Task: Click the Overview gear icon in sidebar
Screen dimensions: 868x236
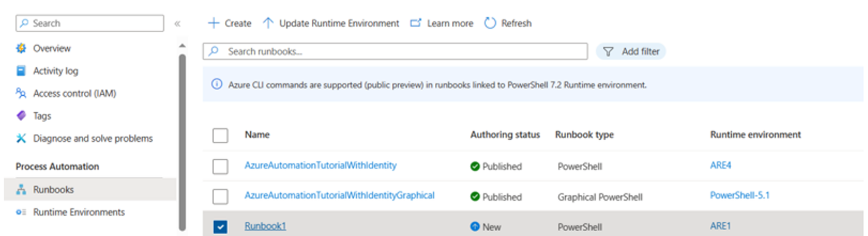Action: 21,48
